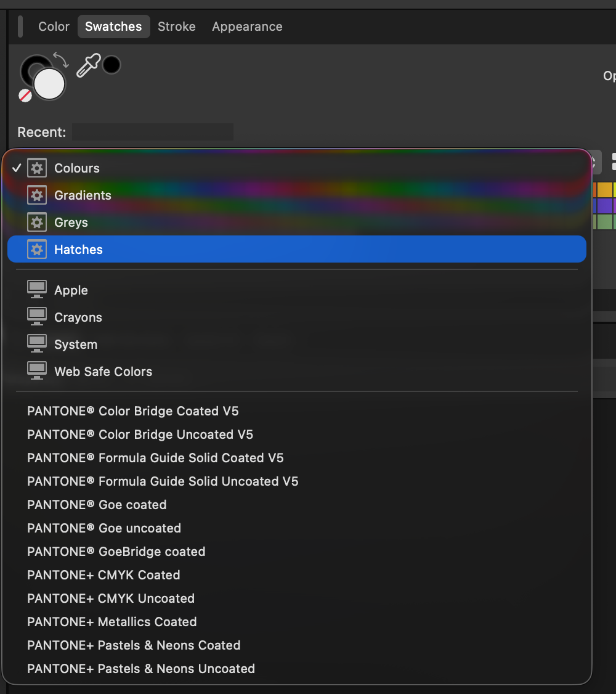Click the monitor icon beside Web Safe Colors
This screenshot has width=616, height=694.
[x=37, y=371]
